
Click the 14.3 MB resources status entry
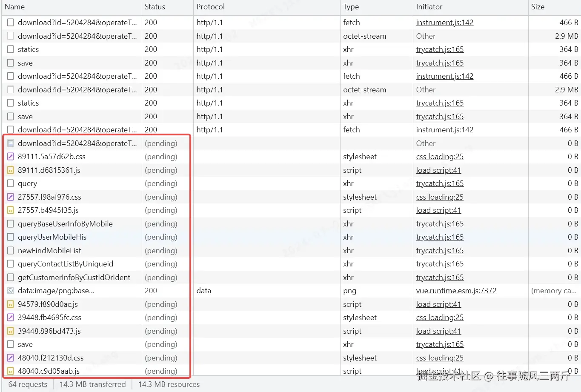pos(169,384)
